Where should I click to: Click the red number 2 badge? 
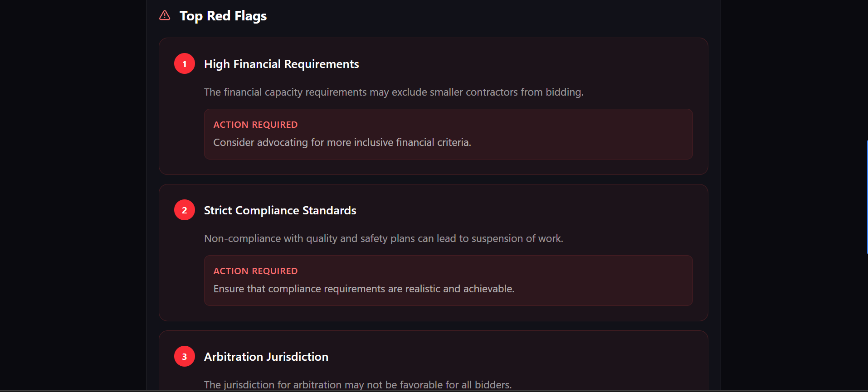pyautogui.click(x=185, y=210)
